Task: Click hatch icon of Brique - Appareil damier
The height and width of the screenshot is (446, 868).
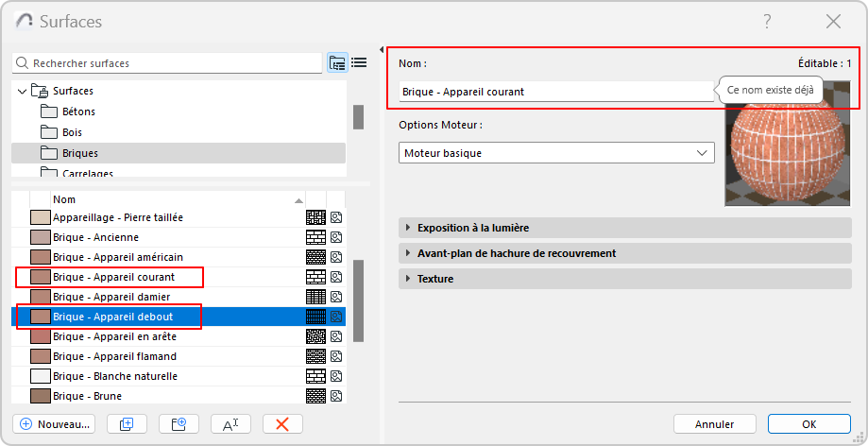Action: tap(315, 297)
